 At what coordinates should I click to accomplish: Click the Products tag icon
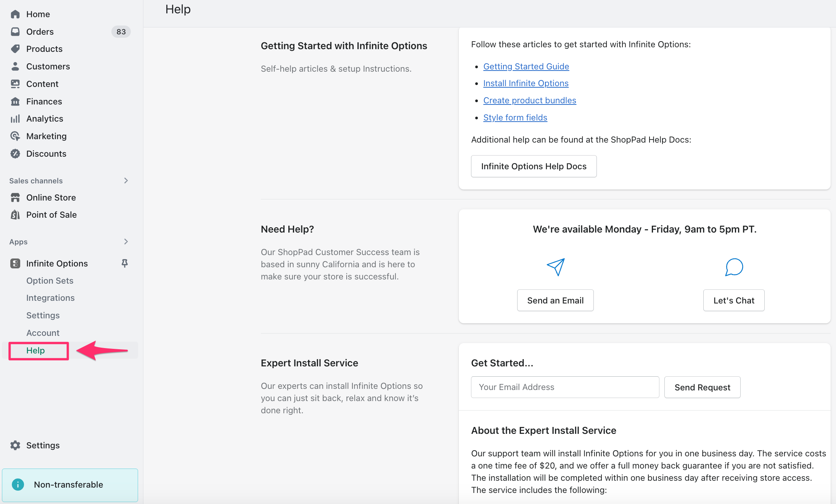pyautogui.click(x=15, y=49)
